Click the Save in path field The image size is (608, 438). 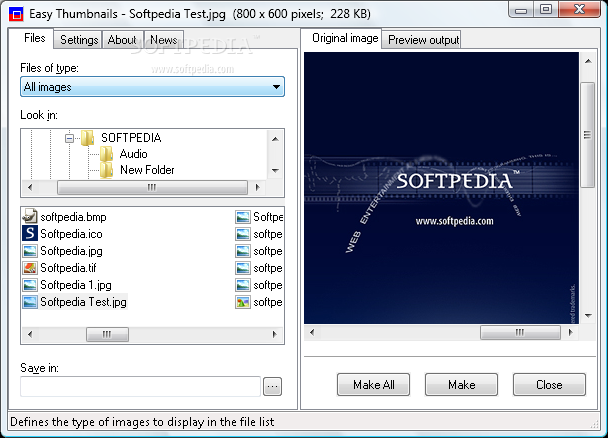tap(140, 386)
